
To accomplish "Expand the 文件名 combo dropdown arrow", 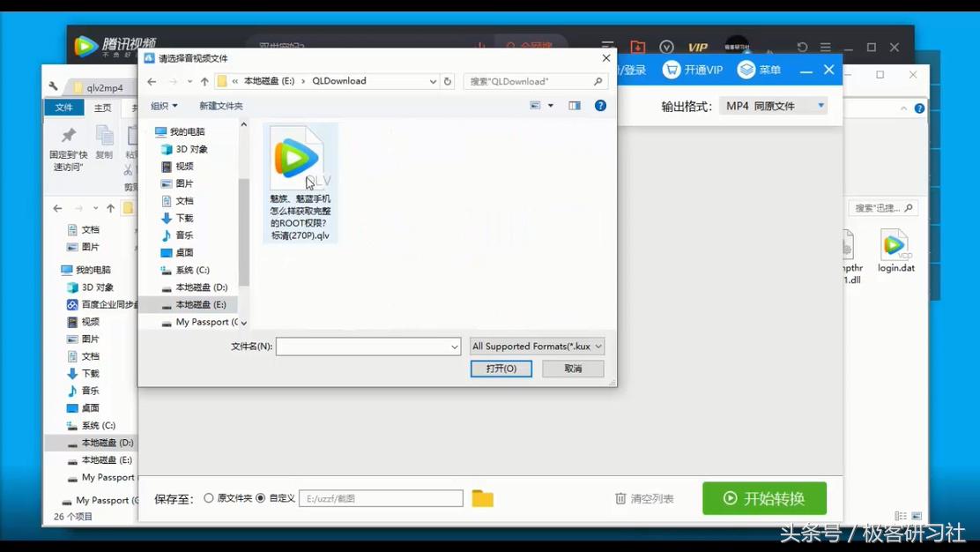I will 455,347.
